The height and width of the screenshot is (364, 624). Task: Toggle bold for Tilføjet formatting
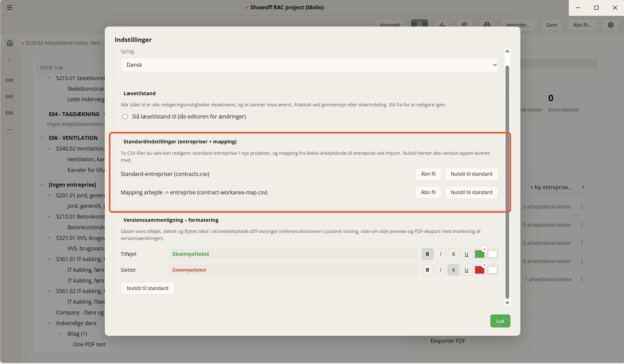[427, 254]
